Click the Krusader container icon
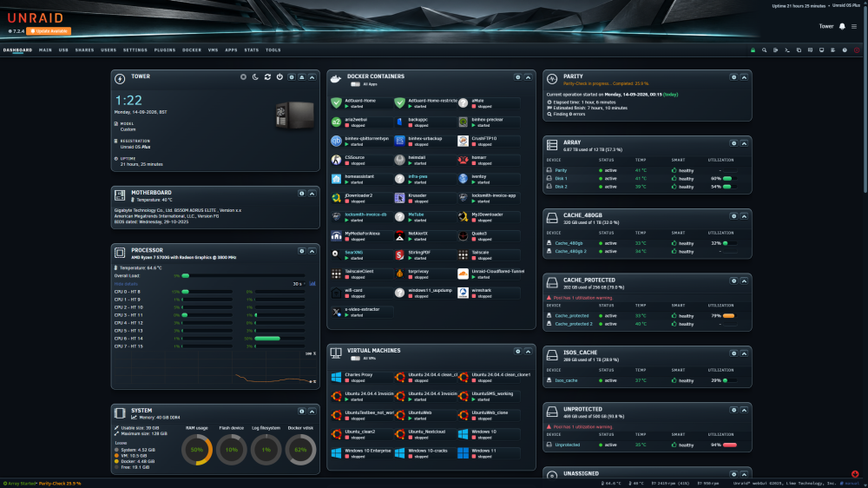 click(399, 198)
